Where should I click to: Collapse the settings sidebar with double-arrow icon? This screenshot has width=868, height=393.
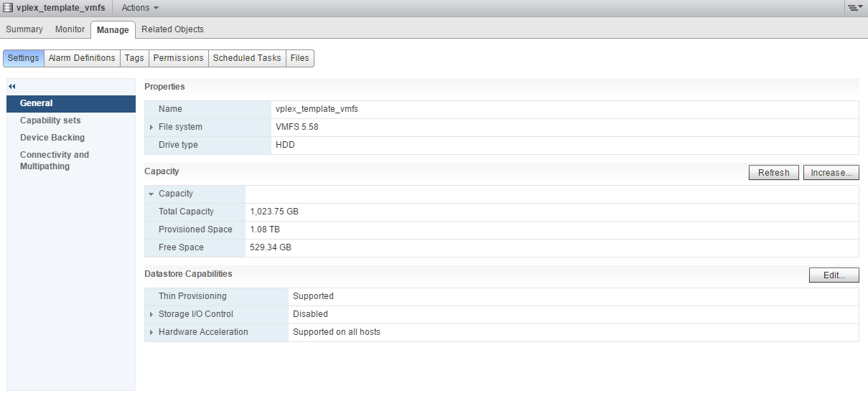coord(12,86)
